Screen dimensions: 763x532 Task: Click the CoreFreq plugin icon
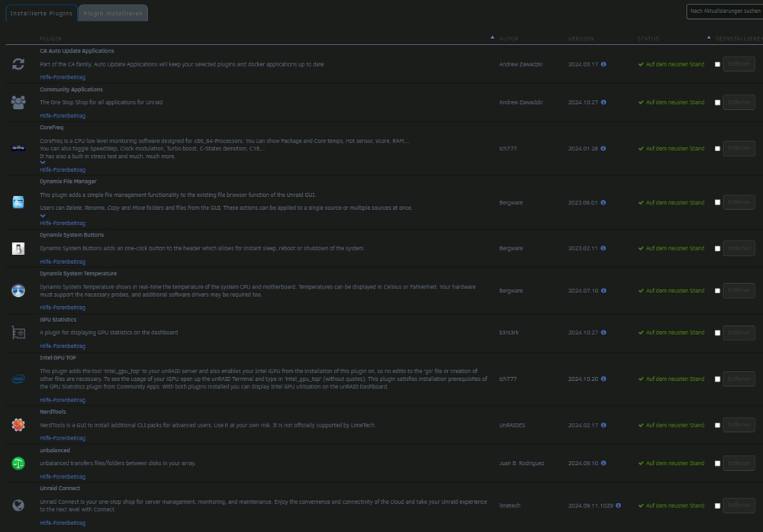pos(18,148)
